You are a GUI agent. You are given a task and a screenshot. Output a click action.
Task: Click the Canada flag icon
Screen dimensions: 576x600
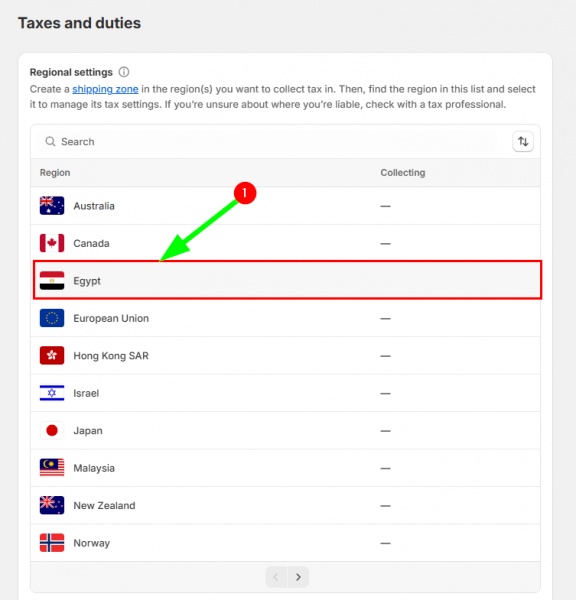click(52, 243)
